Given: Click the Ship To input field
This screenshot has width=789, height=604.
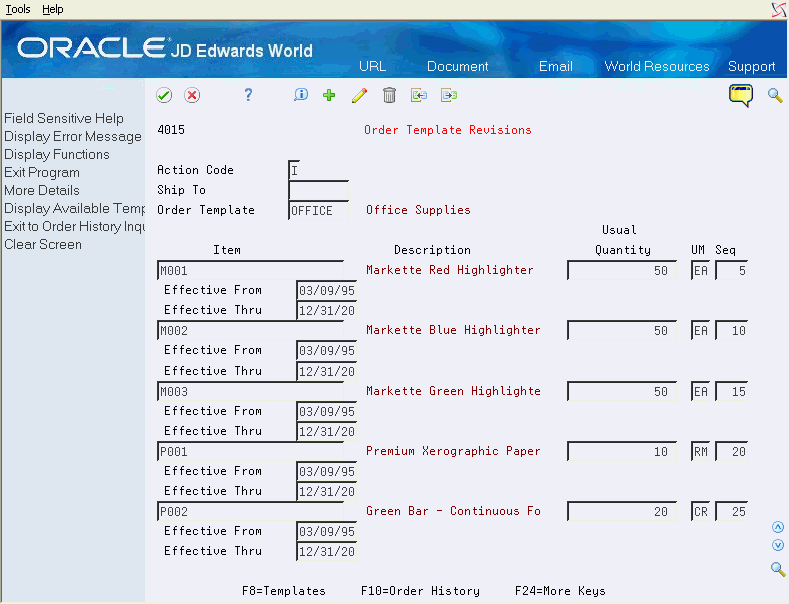Looking at the screenshot, I should coord(319,190).
